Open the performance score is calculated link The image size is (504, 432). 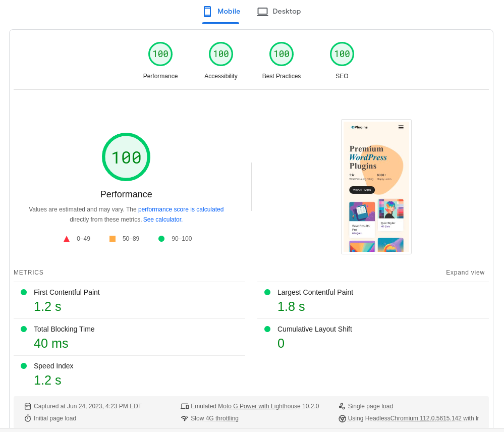(x=181, y=209)
